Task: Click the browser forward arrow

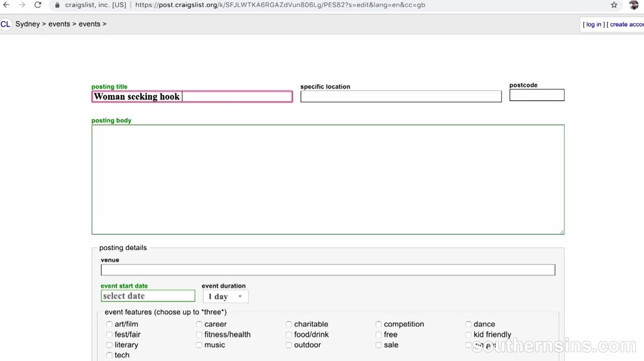Action: click(22, 5)
